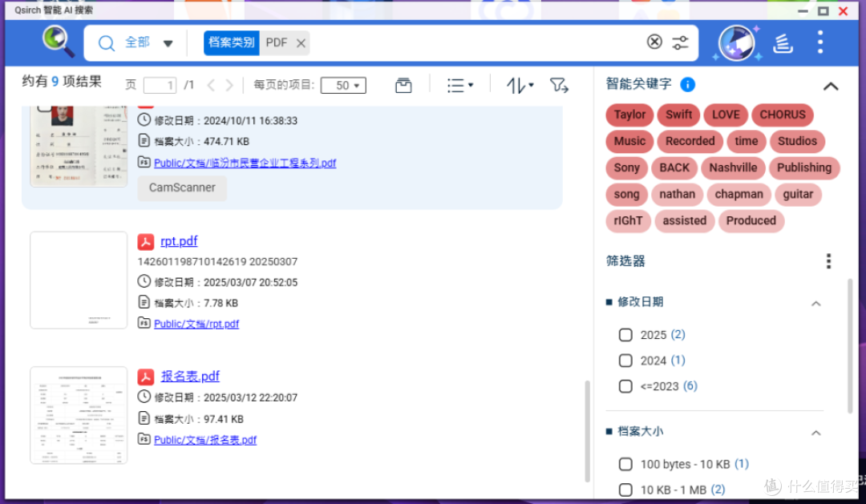The height and width of the screenshot is (504, 866).
Task: Click the clock icon beside 2024/10/11 16:38:33
Action: (144, 119)
